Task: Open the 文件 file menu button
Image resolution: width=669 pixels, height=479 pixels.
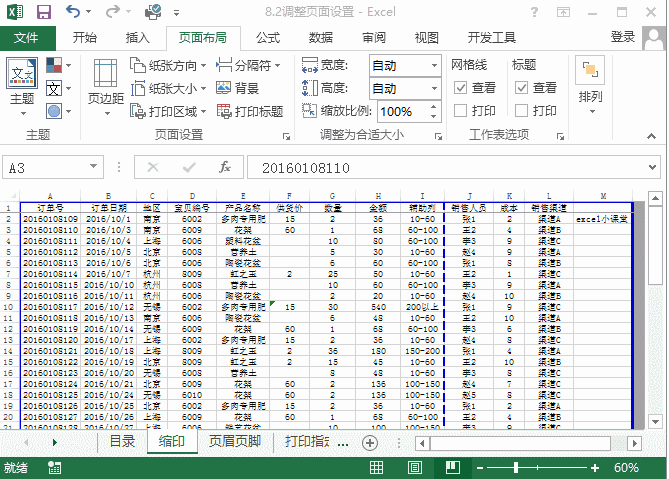Action: pyautogui.click(x=26, y=38)
